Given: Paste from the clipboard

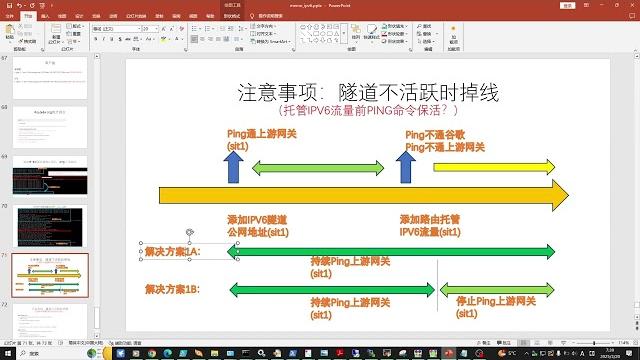Looking at the screenshot, I should [x=9, y=33].
